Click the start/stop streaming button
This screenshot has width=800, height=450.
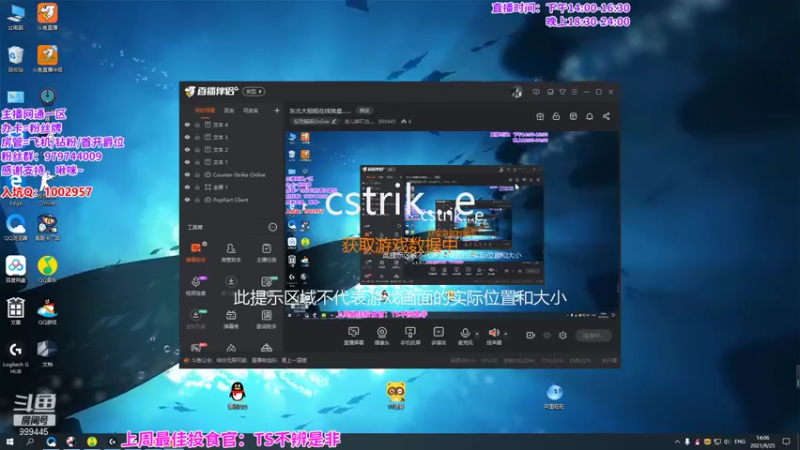tap(593, 335)
